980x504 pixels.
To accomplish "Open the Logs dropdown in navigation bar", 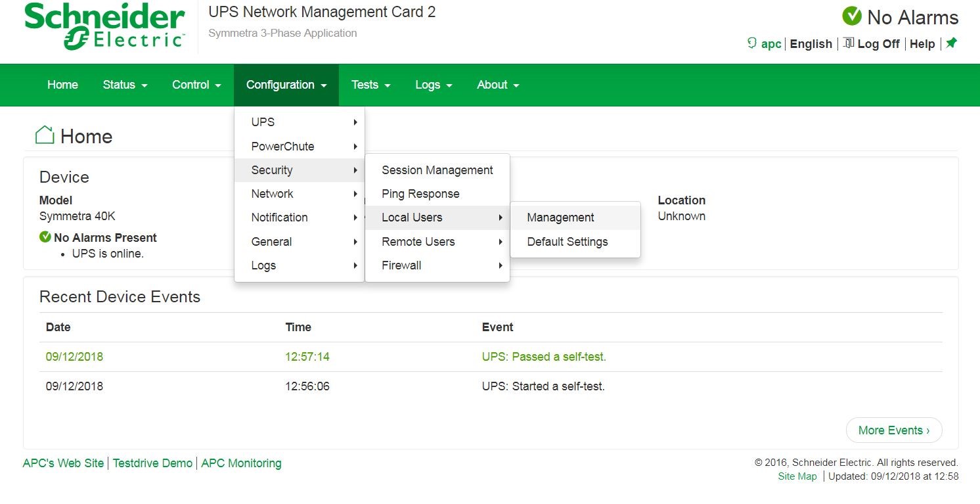I will [x=434, y=85].
